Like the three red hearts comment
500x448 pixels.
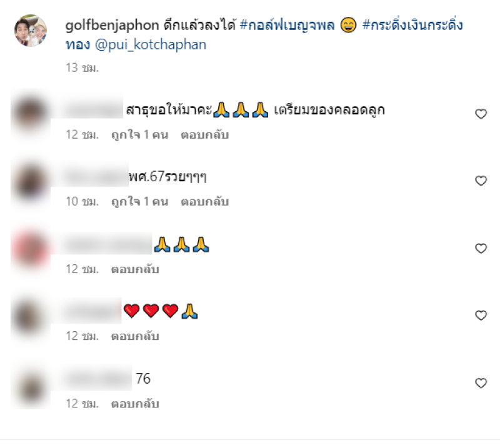pyautogui.click(x=481, y=316)
